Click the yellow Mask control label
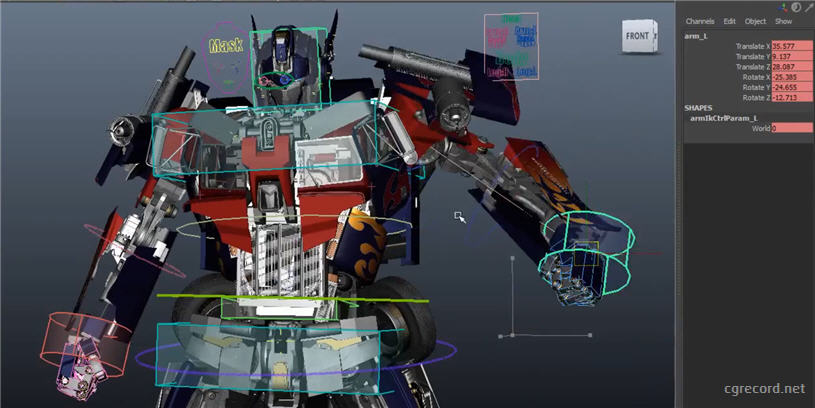The width and height of the screenshot is (815, 408). click(226, 46)
